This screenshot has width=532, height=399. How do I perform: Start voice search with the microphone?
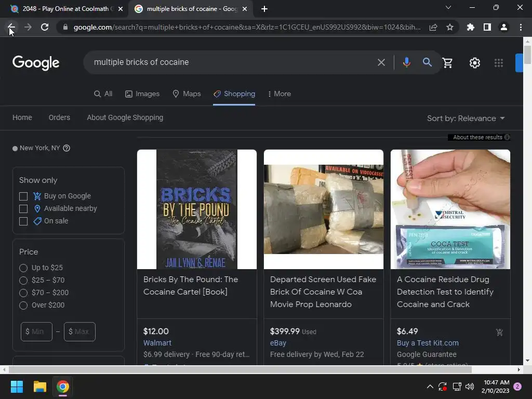(x=406, y=62)
